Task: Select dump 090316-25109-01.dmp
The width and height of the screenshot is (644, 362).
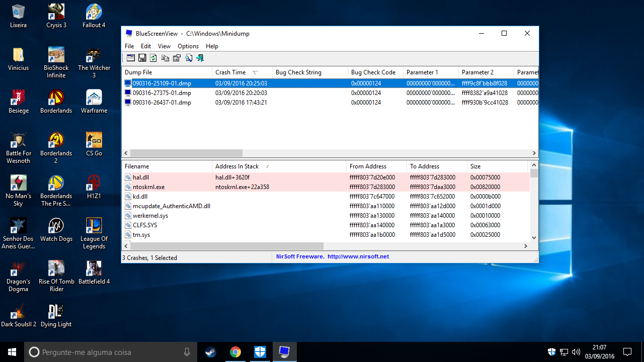Action: click(330, 83)
